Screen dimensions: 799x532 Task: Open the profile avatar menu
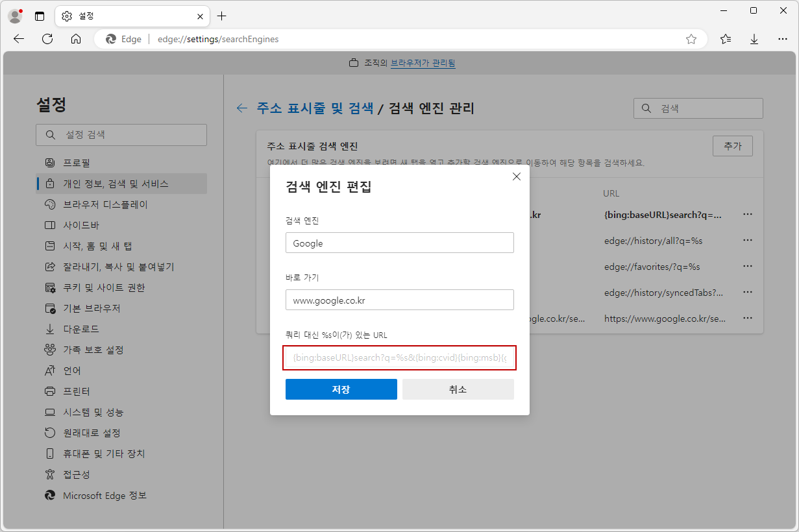pos(16,16)
